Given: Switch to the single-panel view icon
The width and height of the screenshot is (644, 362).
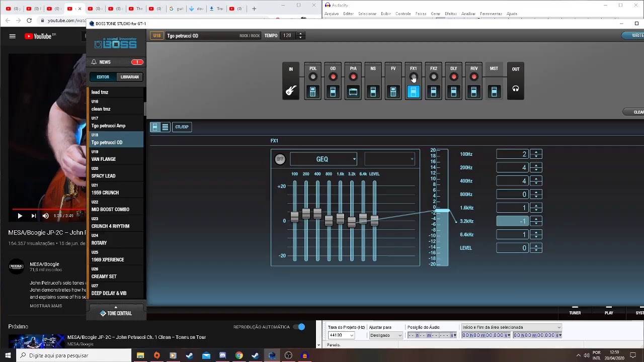Looking at the screenshot, I should (155, 127).
